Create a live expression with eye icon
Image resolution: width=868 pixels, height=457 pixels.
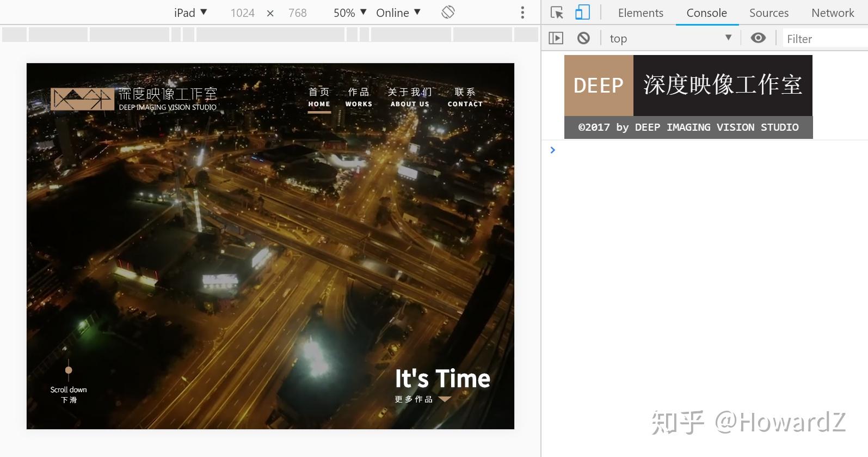point(758,38)
